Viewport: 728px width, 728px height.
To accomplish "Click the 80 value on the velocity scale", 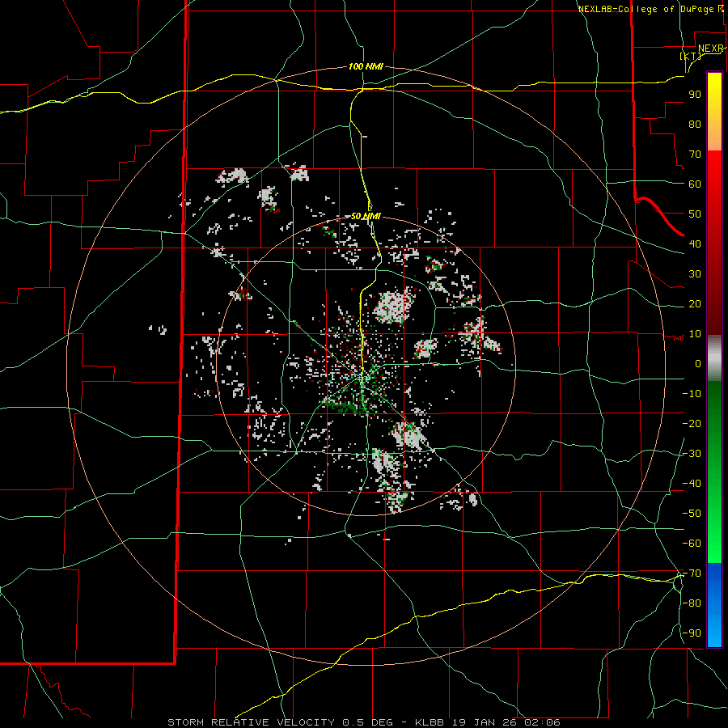I will tap(695, 124).
